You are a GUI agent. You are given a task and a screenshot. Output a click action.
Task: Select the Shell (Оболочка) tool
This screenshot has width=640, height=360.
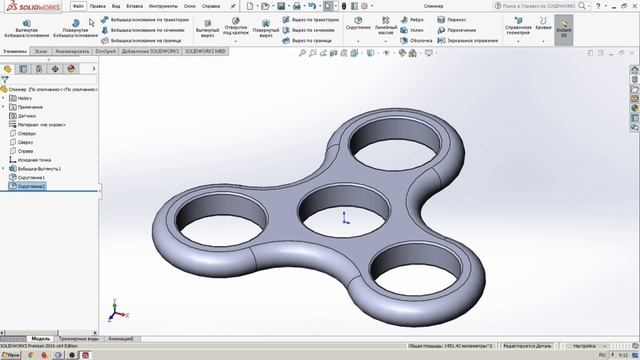tap(416, 41)
